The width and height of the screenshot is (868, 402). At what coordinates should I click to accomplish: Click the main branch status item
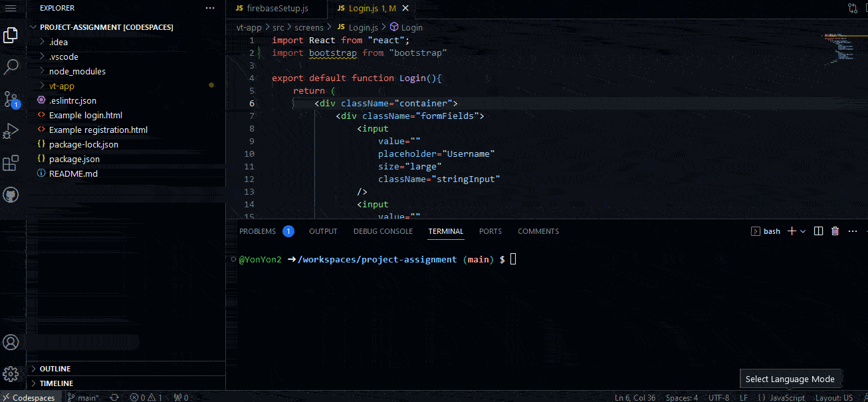click(82, 397)
